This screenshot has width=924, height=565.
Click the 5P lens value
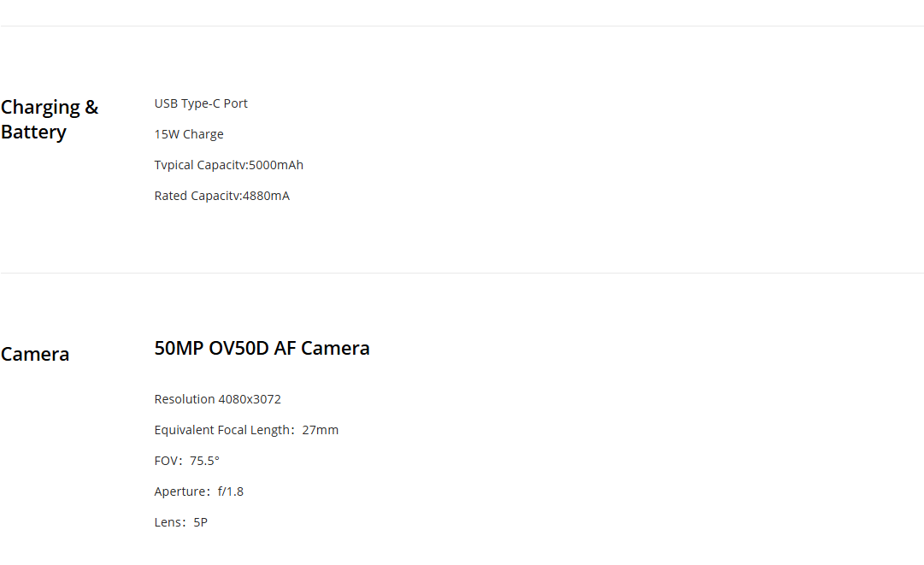coord(201,522)
